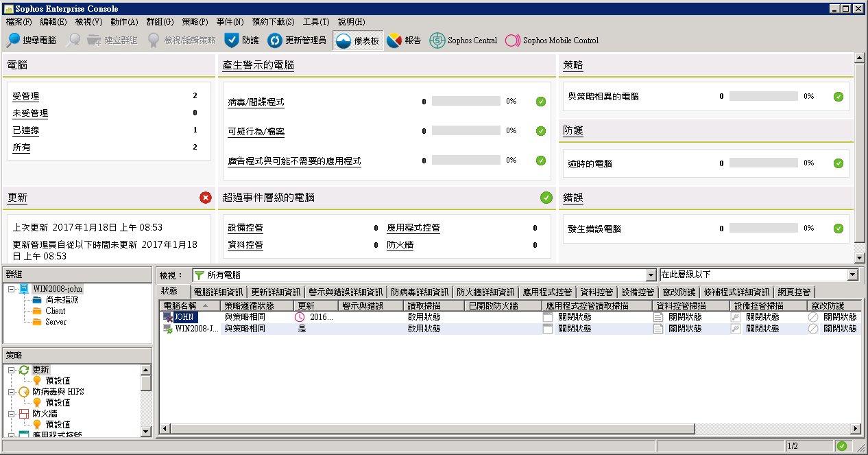Click green check icon for 可疑行為/檔案 row

click(541, 131)
